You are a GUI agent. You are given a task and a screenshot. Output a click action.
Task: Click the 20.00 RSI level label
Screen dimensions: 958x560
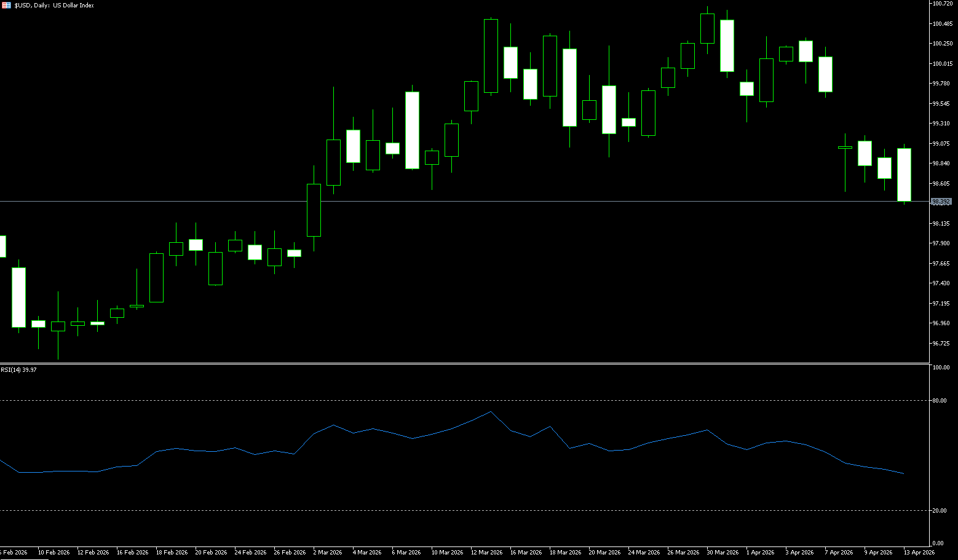[x=939, y=511]
